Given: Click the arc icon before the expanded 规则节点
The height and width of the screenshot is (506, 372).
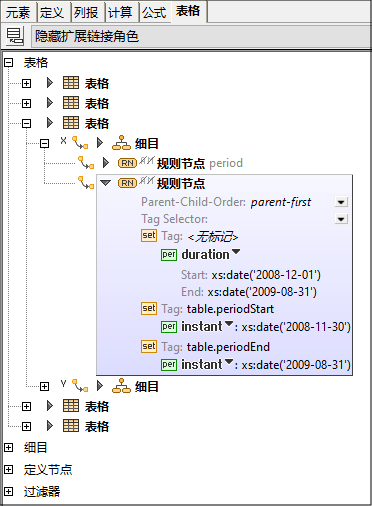Looking at the screenshot, I should tap(86, 183).
